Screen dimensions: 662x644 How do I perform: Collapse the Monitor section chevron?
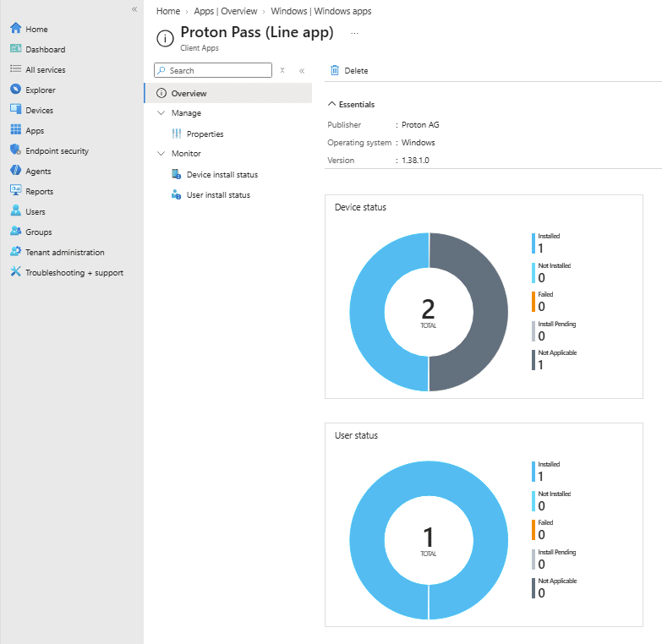(x=161, y=153)
